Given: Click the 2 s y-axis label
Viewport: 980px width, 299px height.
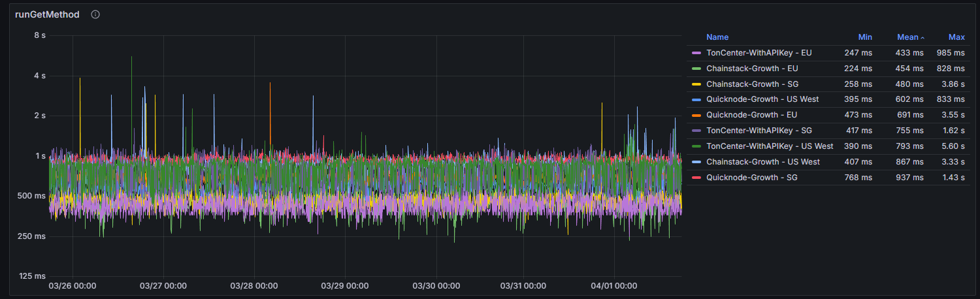Looking at the screenshot, I should tap(40, 116).
